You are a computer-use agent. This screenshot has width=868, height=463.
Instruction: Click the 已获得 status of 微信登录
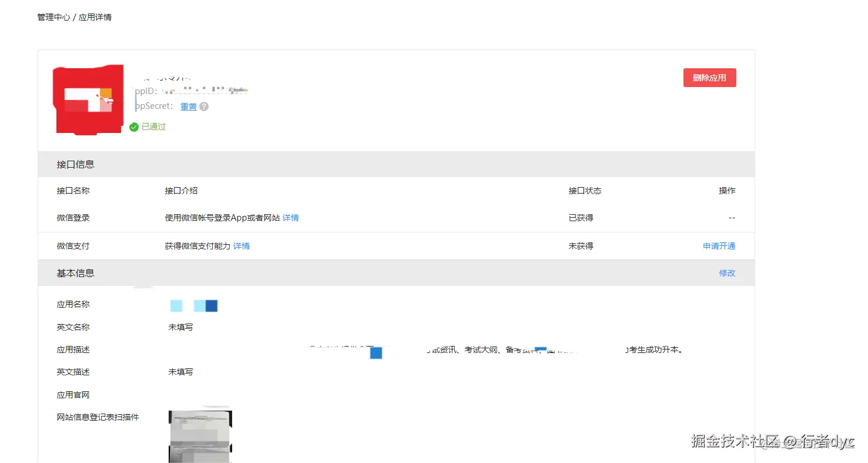point(581,217)
